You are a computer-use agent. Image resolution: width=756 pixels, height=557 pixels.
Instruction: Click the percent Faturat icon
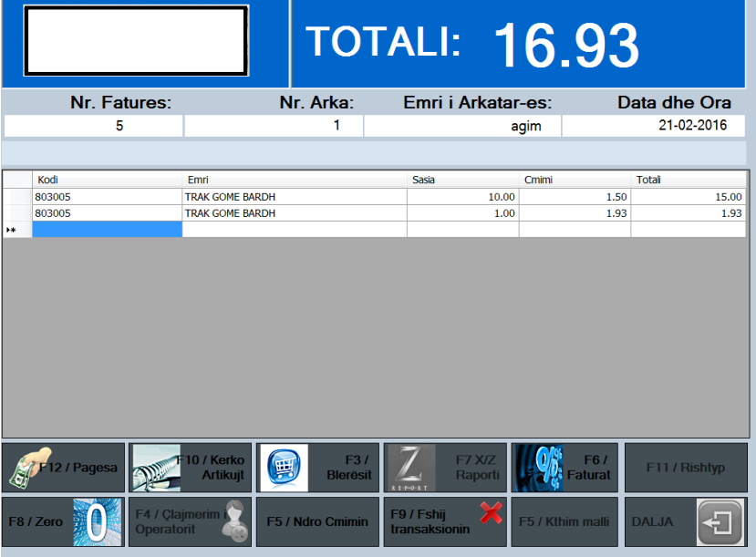pyautogui.click(x=539, y=468)
